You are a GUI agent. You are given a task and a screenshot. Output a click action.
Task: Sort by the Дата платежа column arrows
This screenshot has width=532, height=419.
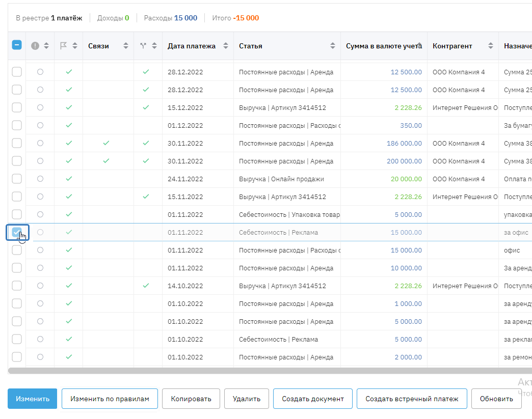pyautogui.click(x=226, y=46)
